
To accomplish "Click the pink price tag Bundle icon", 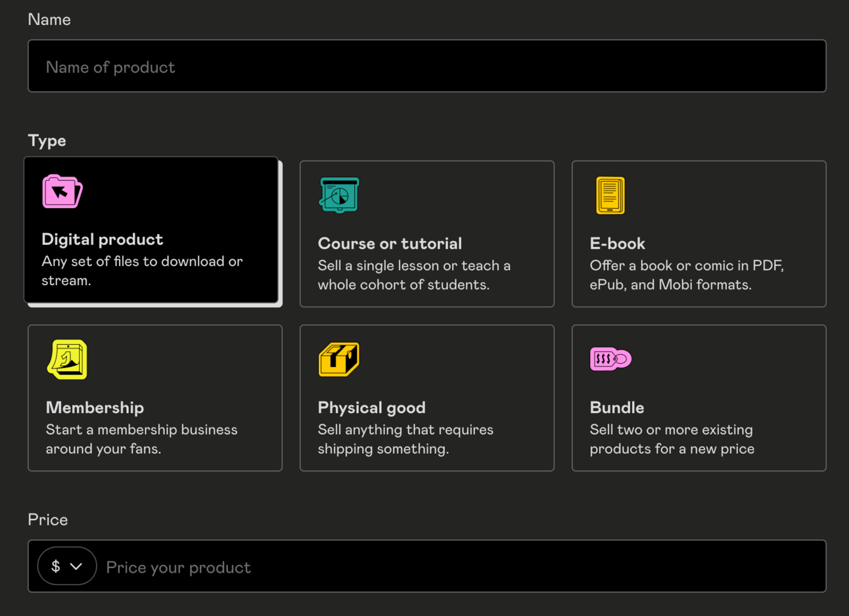I will (x=610, y=359).
